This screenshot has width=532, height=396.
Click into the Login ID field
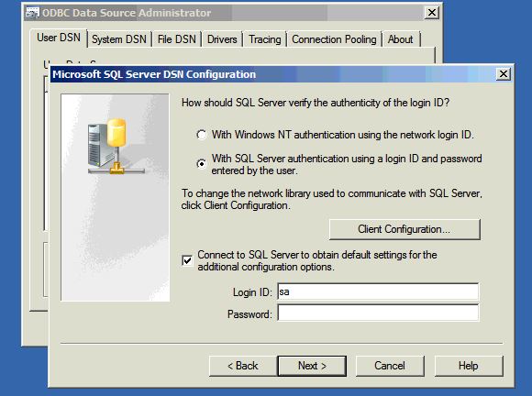click(378, 291)
